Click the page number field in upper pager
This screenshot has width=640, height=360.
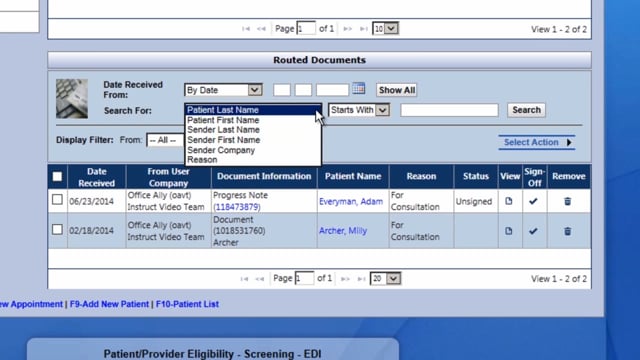pyautogui.click(x=306, y=29)
